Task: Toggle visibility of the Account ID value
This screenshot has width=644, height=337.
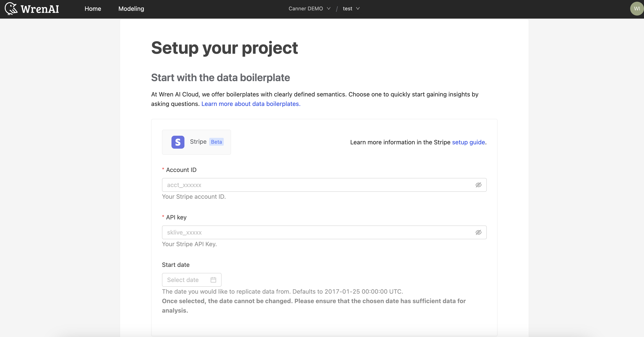Action: pyautogui.click(x=478, y=185)
